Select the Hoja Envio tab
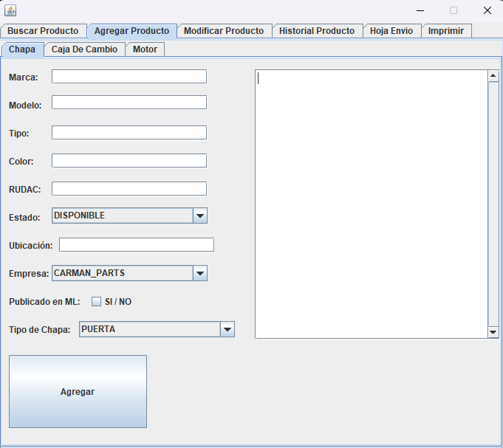 click(x=391, y=31)
